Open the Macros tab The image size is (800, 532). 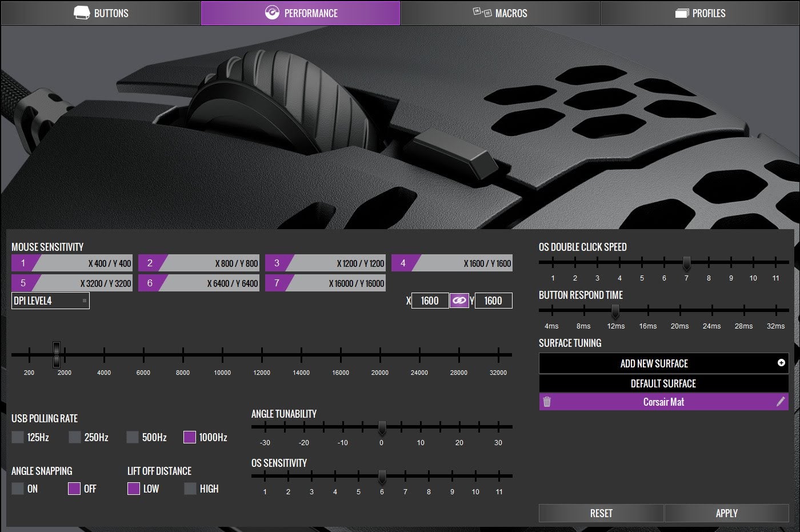(501, 13)
